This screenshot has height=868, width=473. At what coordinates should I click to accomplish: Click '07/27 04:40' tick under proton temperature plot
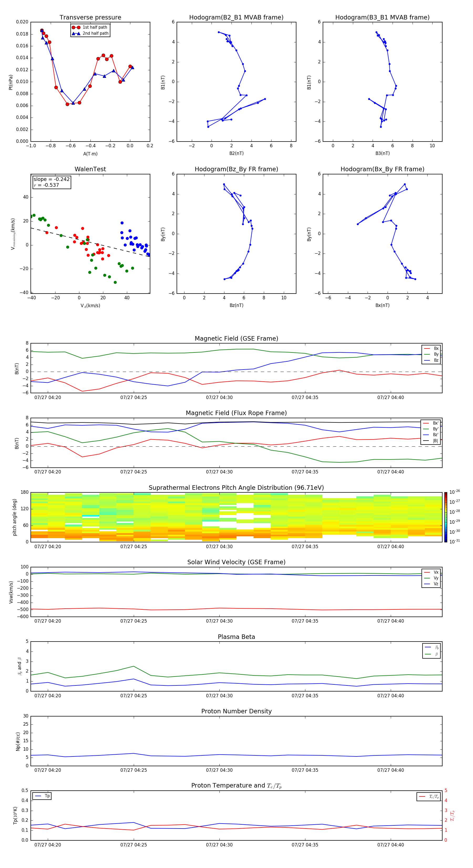click(390, 845)
